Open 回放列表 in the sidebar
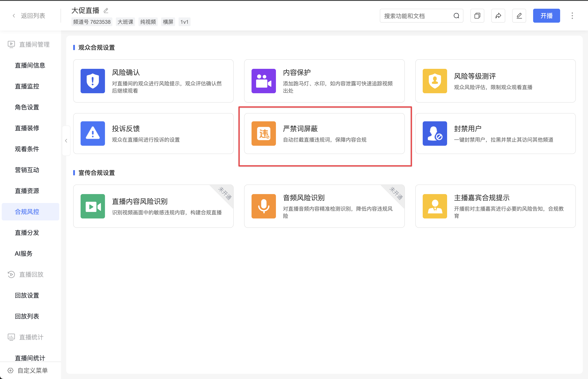Viewport: 588px width, 379px height. click(x=30, y=316)
